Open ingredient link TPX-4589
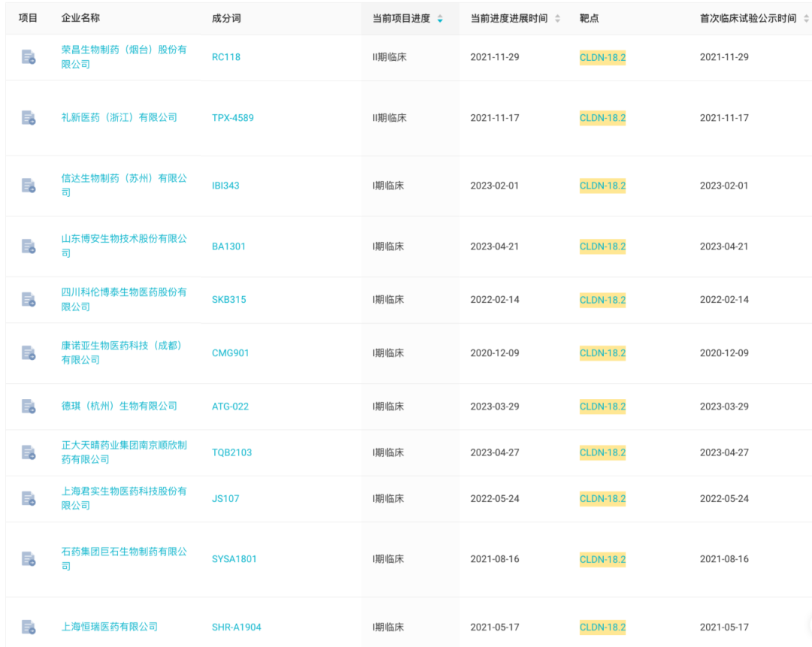 point(232,117)
